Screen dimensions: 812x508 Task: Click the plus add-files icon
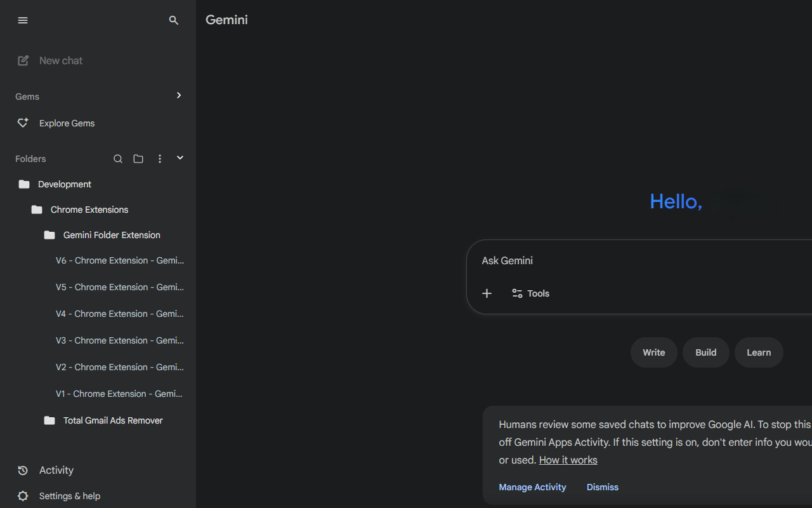coord(487,293)
